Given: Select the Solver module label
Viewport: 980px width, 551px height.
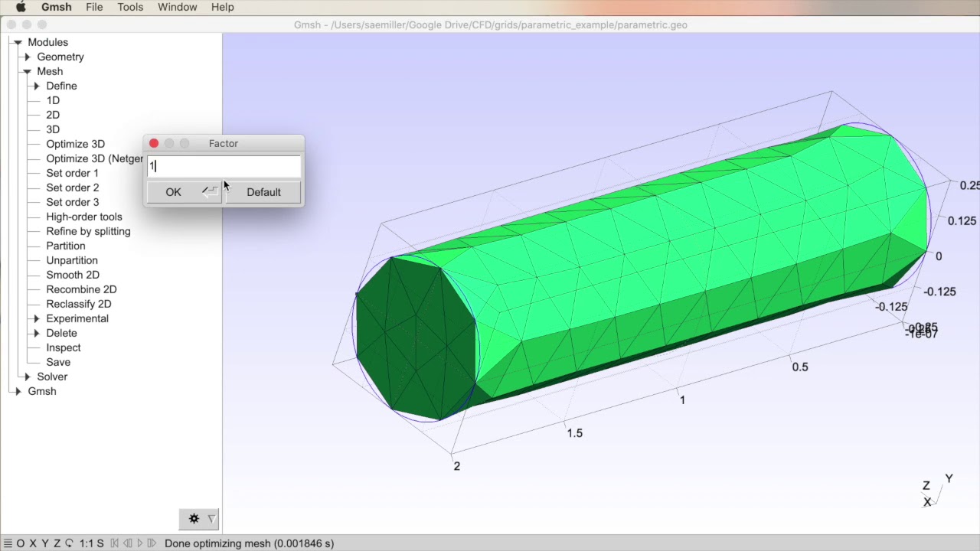Looking at the screenshot, I should 52,377.
